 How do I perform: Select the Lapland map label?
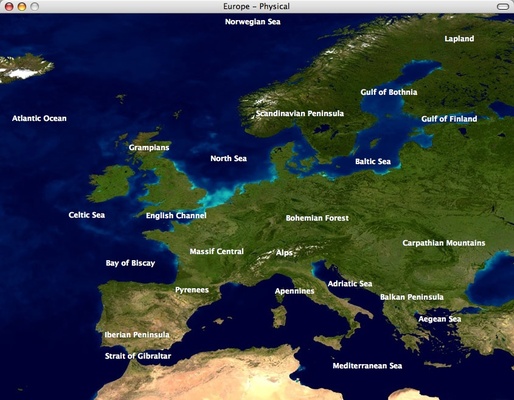(459, 39)
